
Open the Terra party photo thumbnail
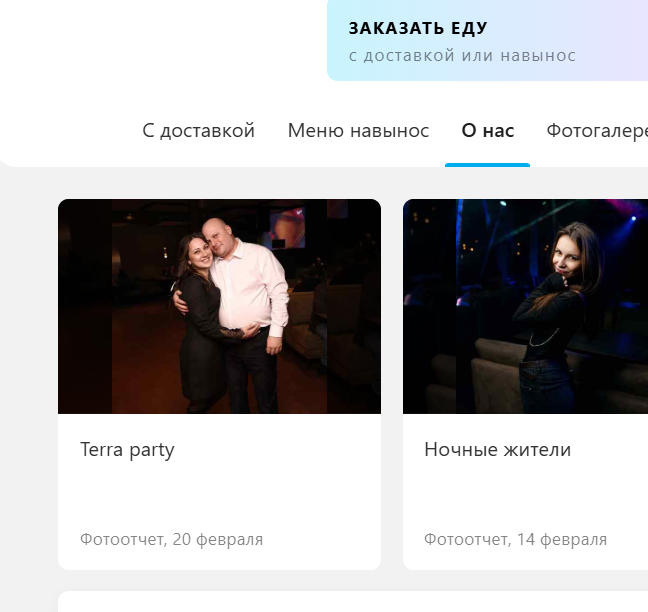click(219, 306)
